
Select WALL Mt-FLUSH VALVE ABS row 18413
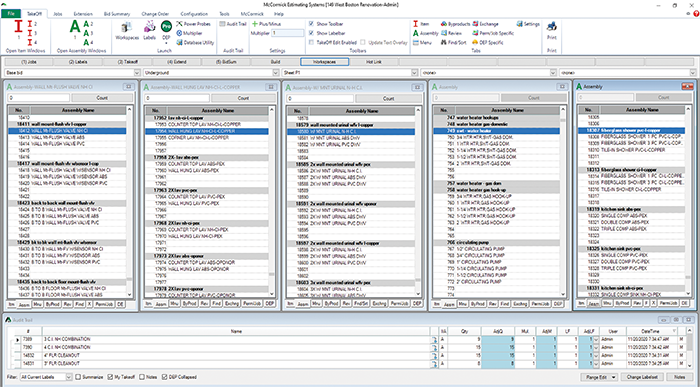(x=67, y=138)
